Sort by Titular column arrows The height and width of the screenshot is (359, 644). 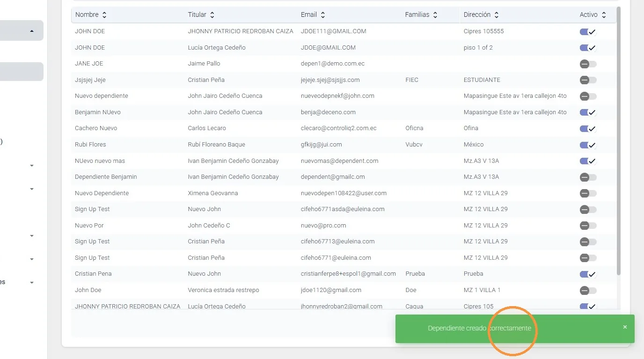click(212, 15)
